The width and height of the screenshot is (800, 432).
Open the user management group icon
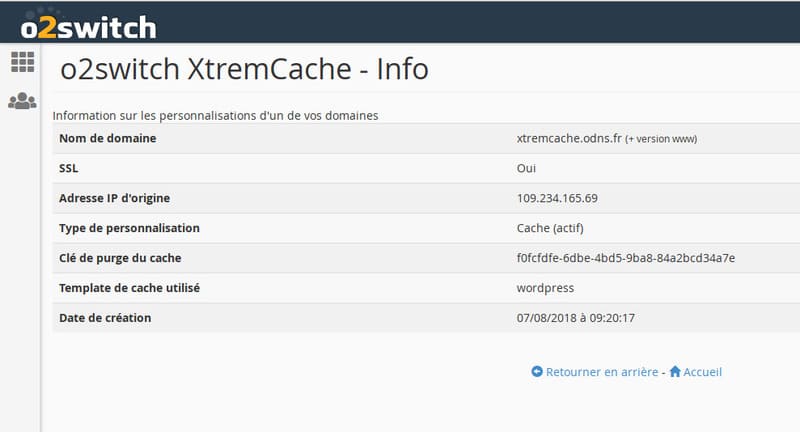(x=22, y=100)
